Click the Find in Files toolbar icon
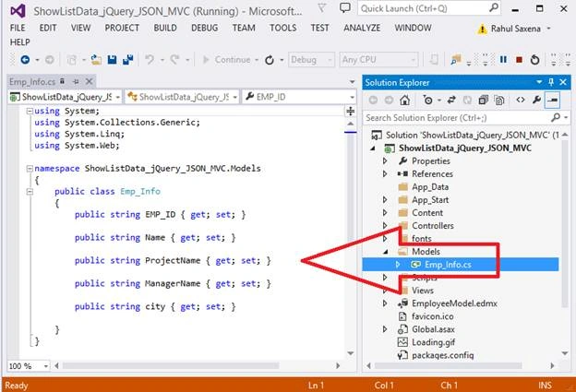Screen dimensions: 576x392 coord(456,59)
